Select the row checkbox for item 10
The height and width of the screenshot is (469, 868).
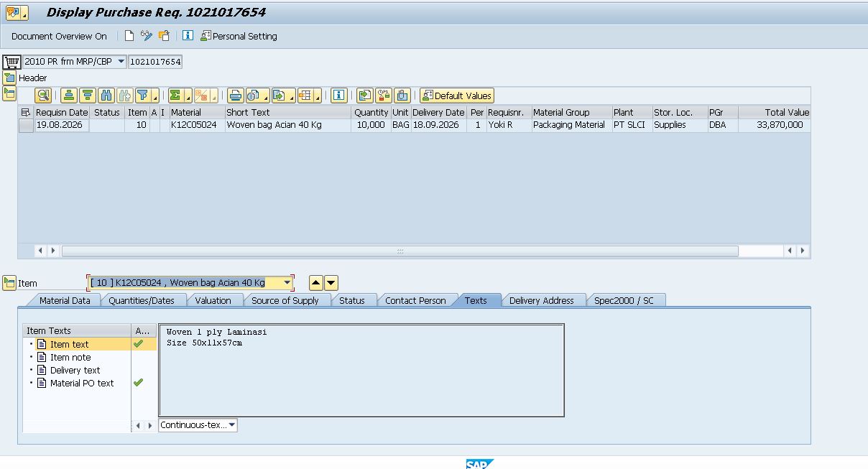[26, 125]
